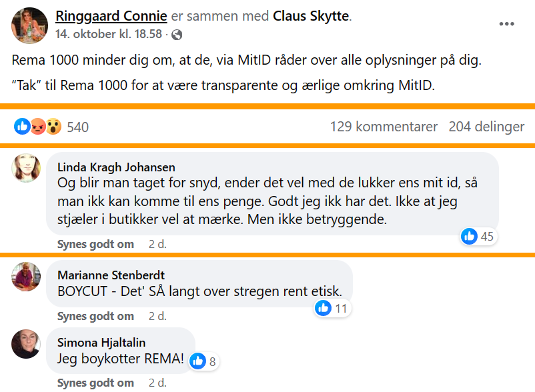The image size is (535, 392).
Task: Open Ringgaard Connie's profile picture
Action: [x=29, y=25]
